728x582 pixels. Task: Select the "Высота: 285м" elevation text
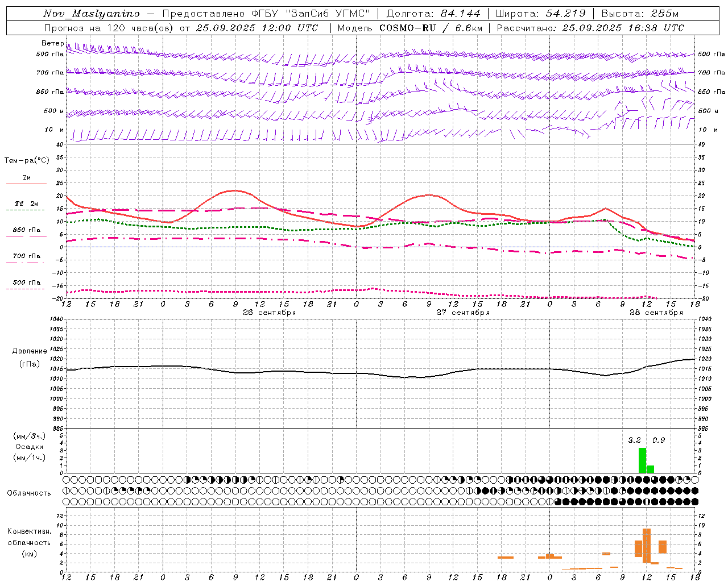(640, 14)
